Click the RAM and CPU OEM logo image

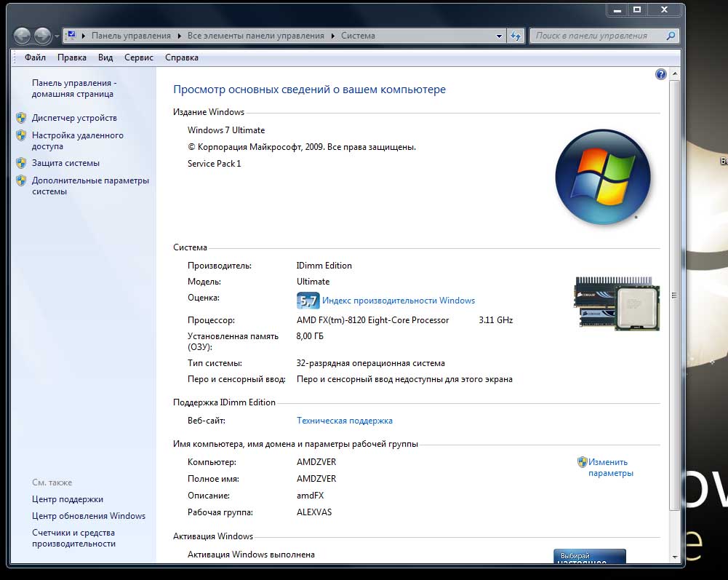(617, 303)
